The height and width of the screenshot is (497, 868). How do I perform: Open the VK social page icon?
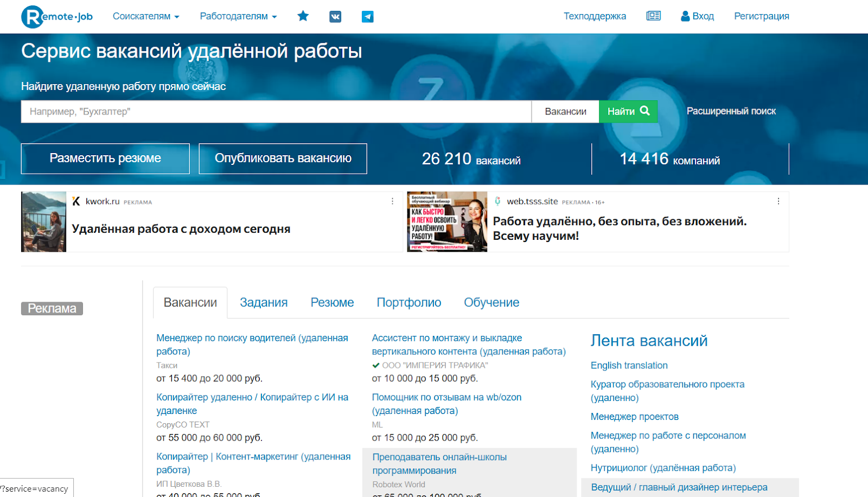(x=335, y=17)
